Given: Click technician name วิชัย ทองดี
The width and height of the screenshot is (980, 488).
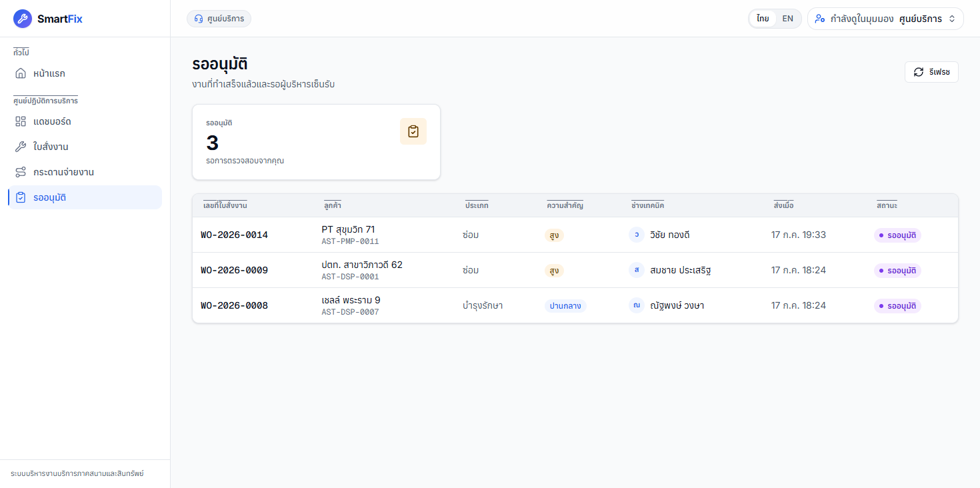Looking at the screenshot, I should point(669,235).
